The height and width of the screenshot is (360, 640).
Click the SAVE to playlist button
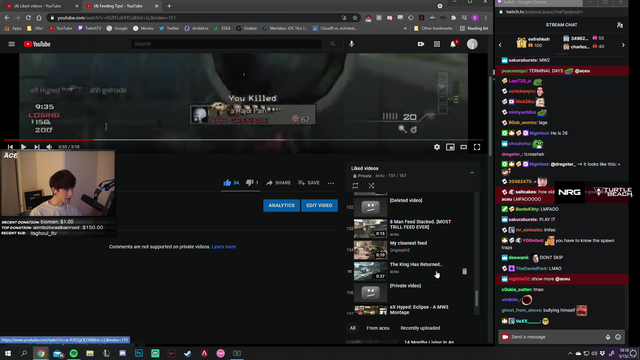point(309,183)
